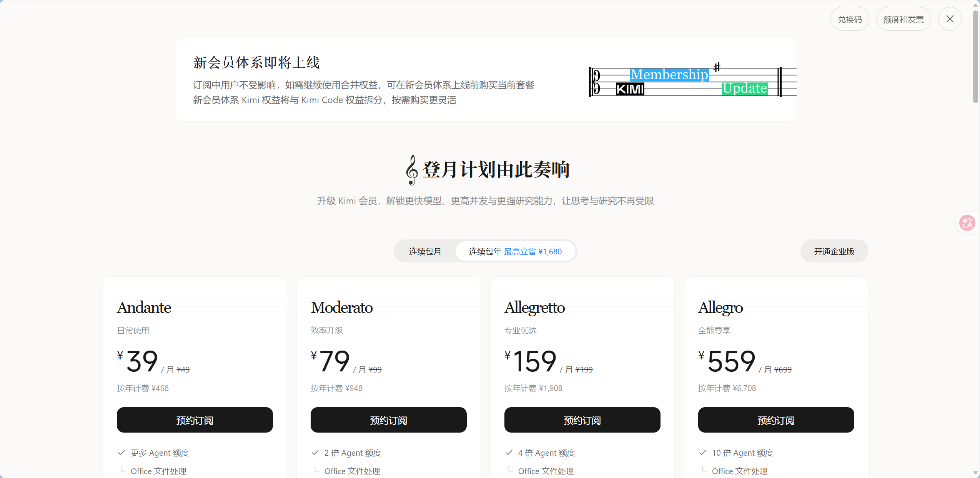Click the Allegretto plan title
This screenshot has height=478, width=980.
tap(534, 308)
